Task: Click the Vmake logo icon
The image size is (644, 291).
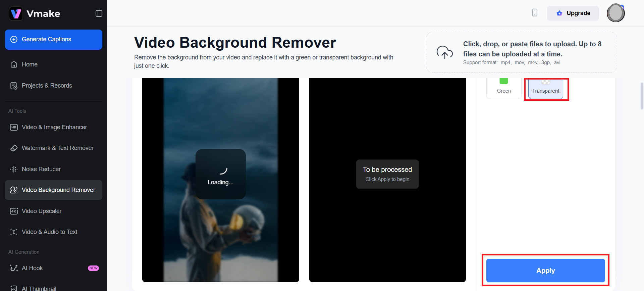Action: coord(16,14)
